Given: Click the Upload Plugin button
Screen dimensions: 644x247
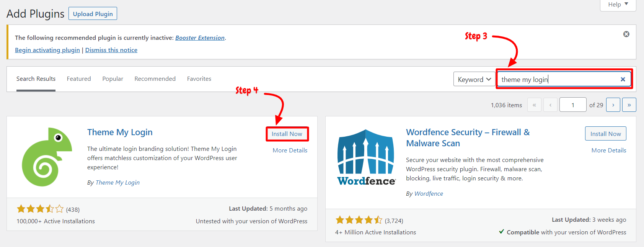Looking at the screenshot, I should [x=93, y=14].
